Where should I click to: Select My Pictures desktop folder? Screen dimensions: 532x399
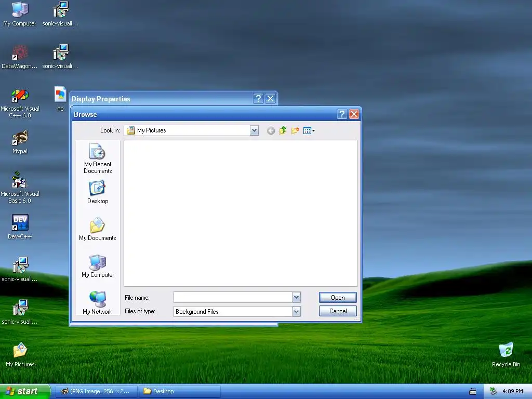pyautogui.click(x=20, y=355)
